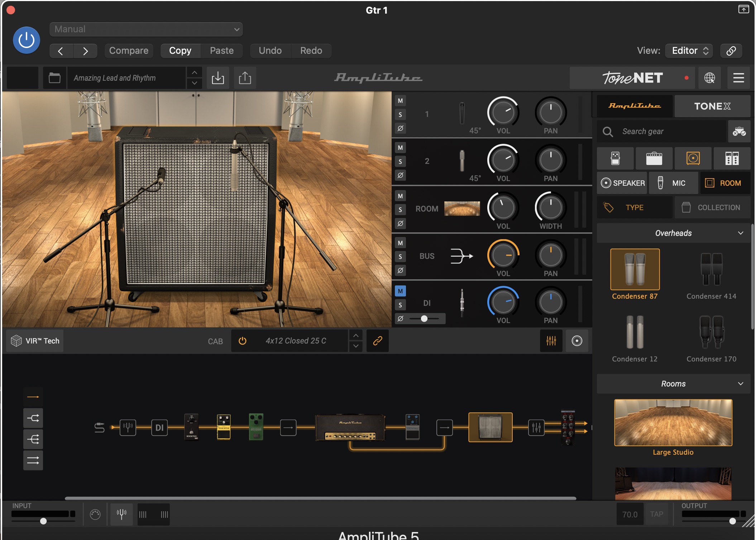
Task: Toggle the CAB power icon
Action: [243, 341]
